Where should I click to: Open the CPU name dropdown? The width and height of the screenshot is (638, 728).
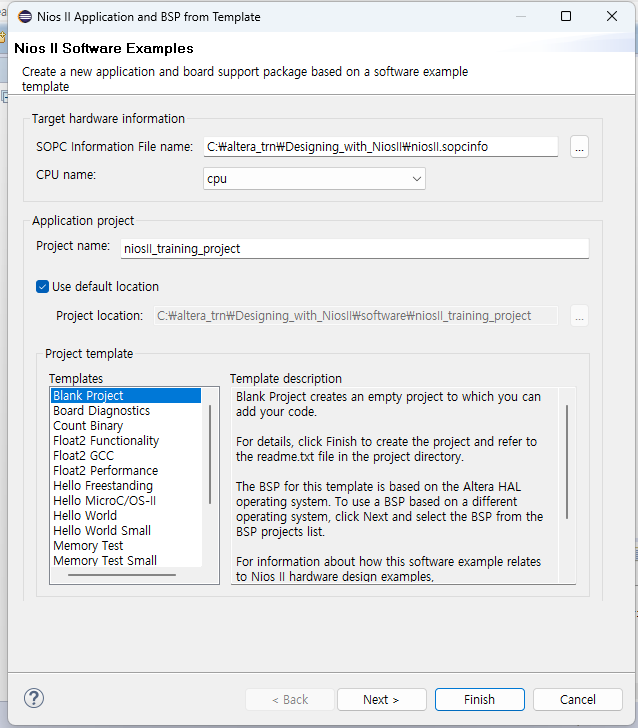tap(314, 179)
